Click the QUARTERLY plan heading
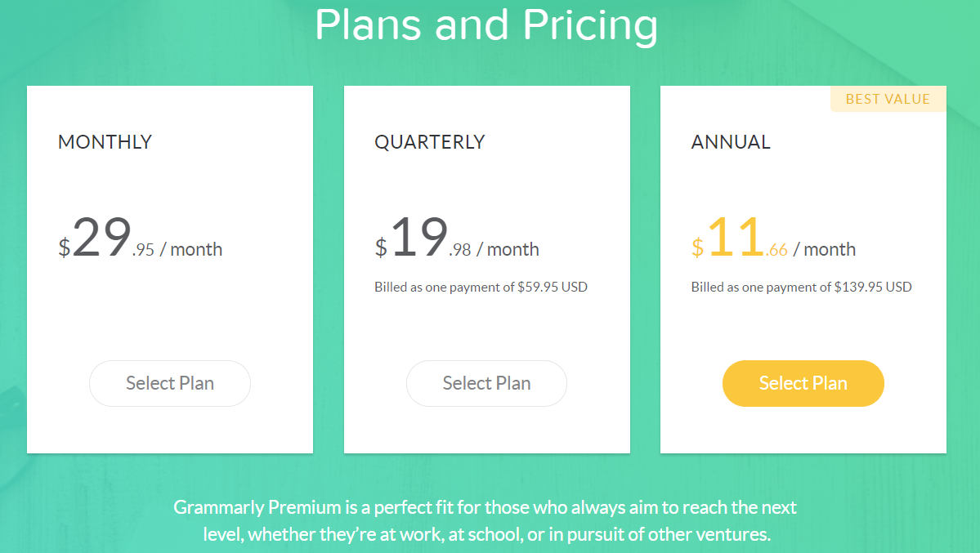Viewport: 980px width, 553px height. [x=430, y=142]
